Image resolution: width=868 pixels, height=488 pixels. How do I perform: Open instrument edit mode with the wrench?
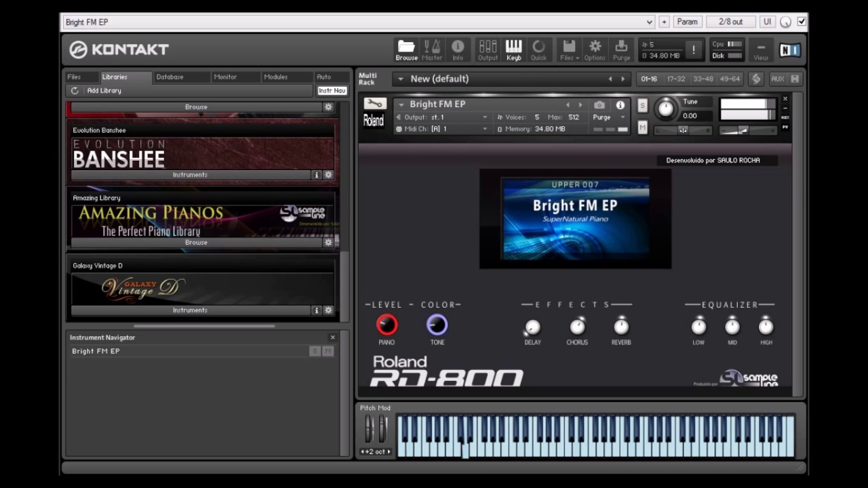374,104
